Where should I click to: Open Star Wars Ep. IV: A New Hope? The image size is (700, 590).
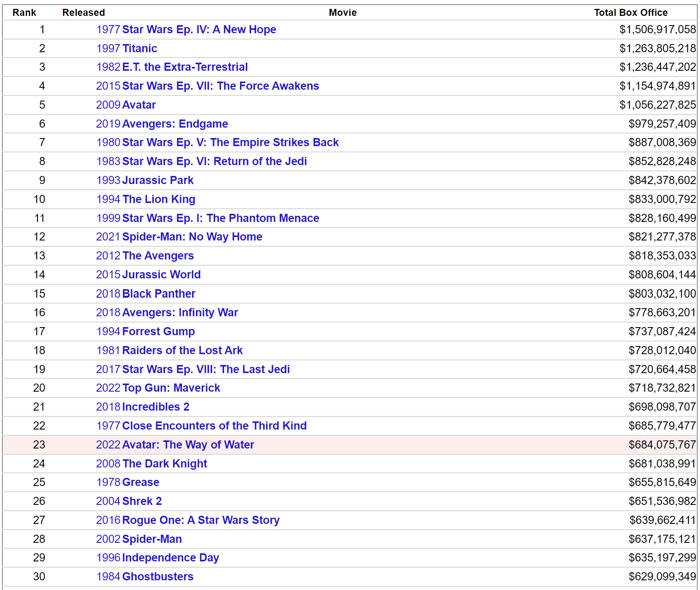click(x=199, y=29)
